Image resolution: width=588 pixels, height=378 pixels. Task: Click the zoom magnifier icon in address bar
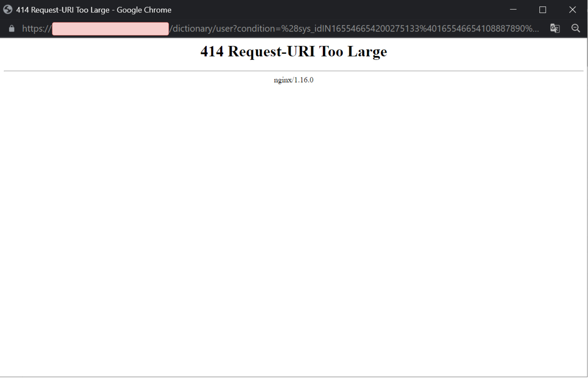575,28
